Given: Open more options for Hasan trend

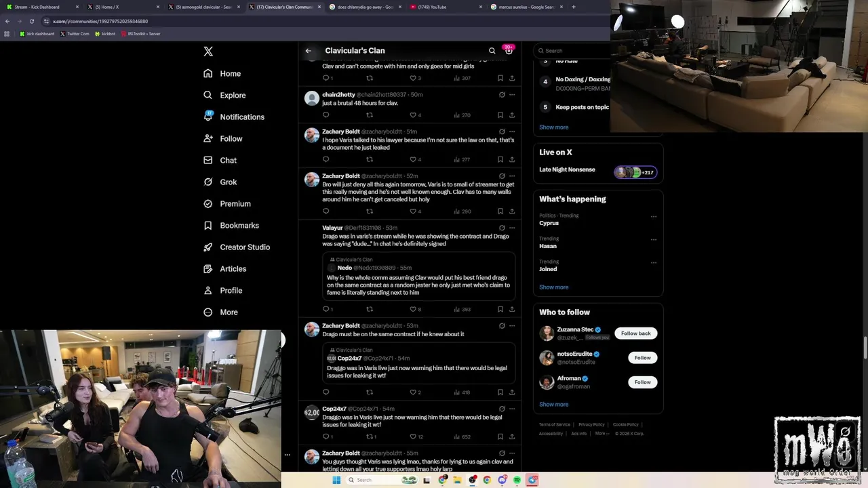Looking at the screenshot, I should 654,240.
